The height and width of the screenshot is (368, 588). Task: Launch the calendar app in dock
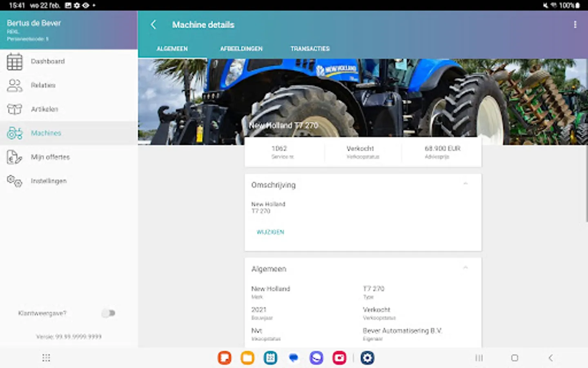(270, 358)
